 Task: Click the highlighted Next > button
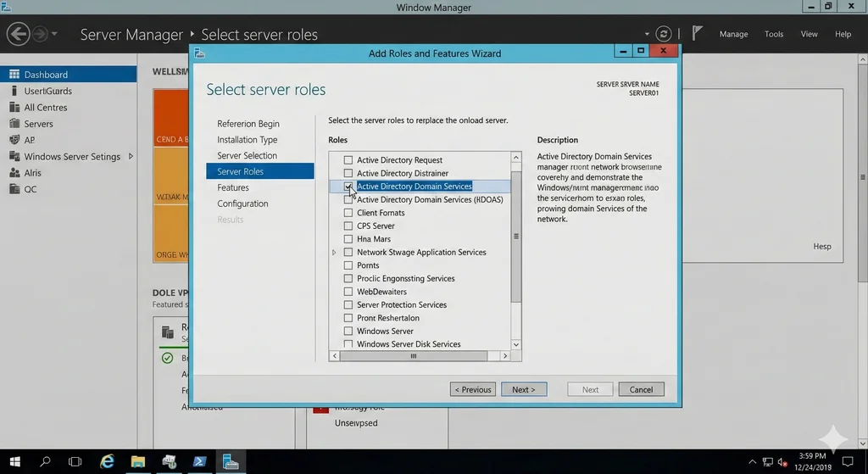pos(524,389)
